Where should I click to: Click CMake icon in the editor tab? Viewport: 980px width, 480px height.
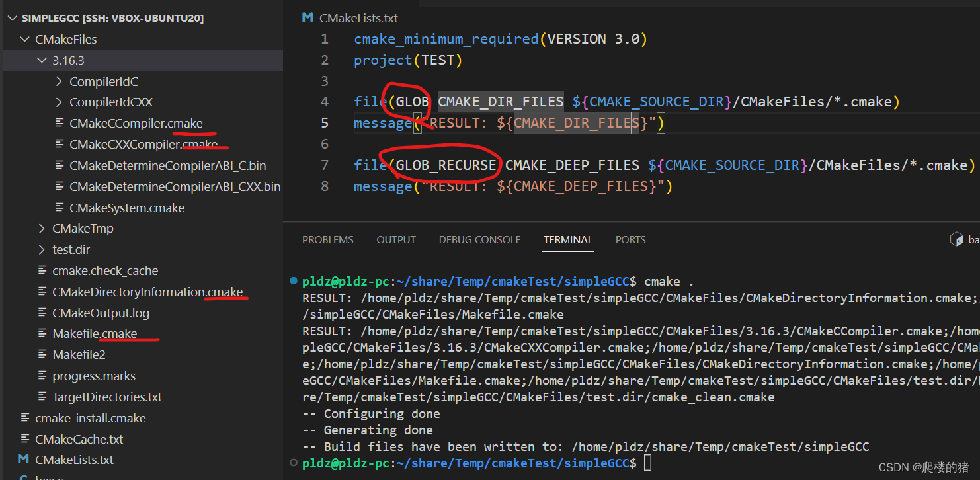307,18
